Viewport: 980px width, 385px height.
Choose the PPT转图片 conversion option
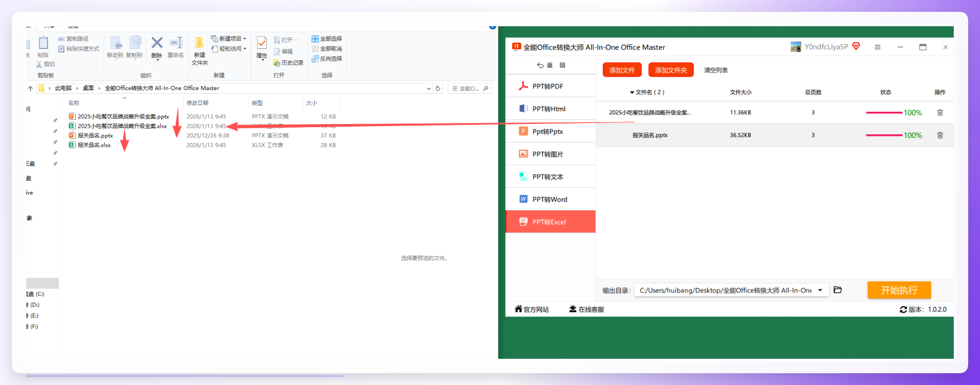pyautogui.click(x=550, y=154)
